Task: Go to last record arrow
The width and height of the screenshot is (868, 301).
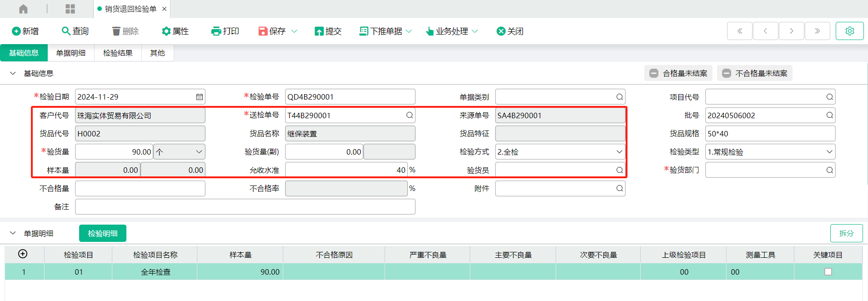Action: (818, 31)
